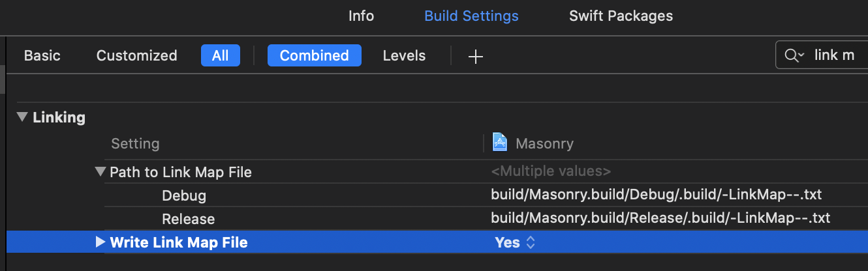
Task: Switch to Combined view
Action: tap(314, 56)
